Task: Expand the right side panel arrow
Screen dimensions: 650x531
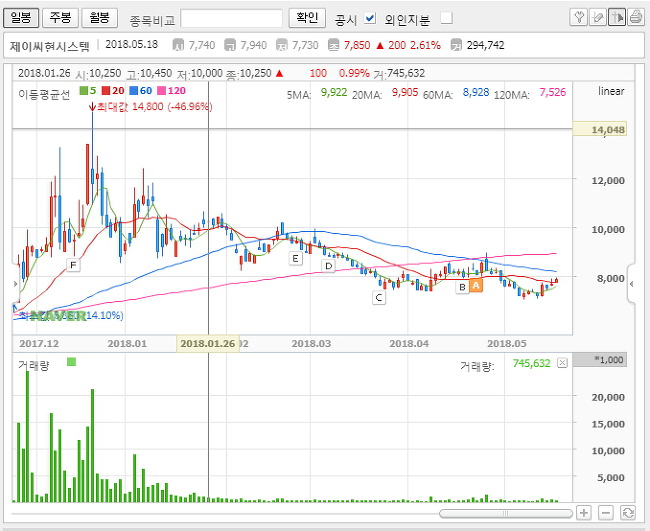Action: [632, 284]
